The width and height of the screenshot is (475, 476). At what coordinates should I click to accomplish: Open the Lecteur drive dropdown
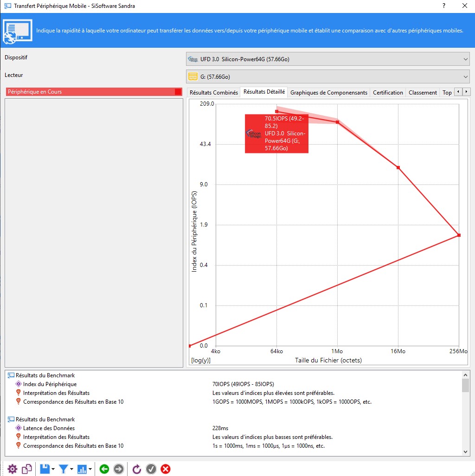(466, 76)
